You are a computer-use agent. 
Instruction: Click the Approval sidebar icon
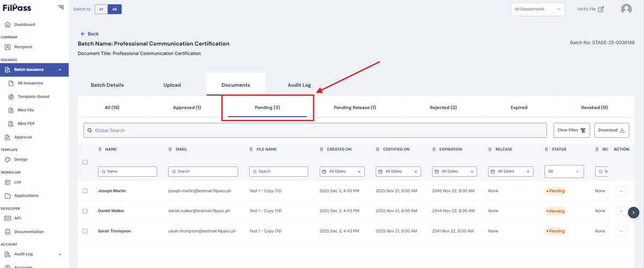pos(8,137)
